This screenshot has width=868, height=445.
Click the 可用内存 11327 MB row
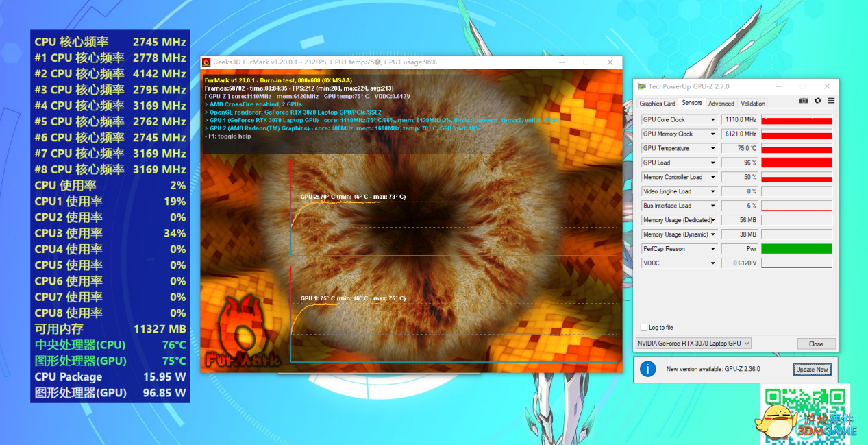110,329
